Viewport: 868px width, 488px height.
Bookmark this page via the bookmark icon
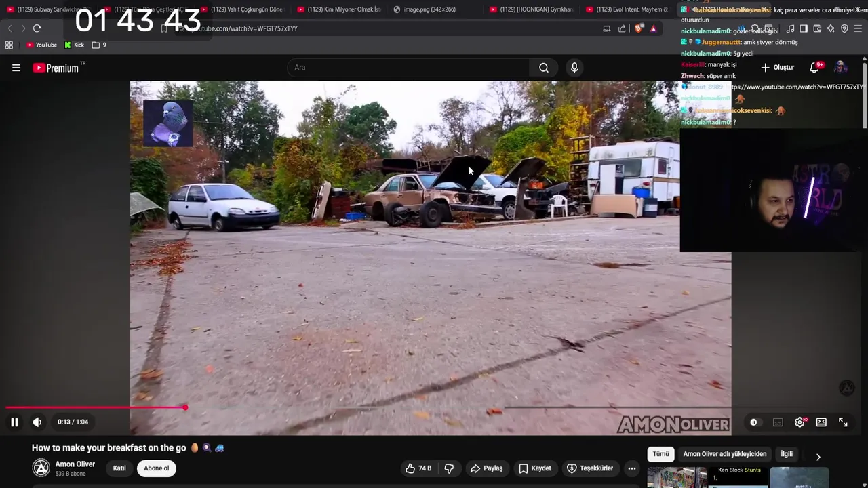point(164,28)
